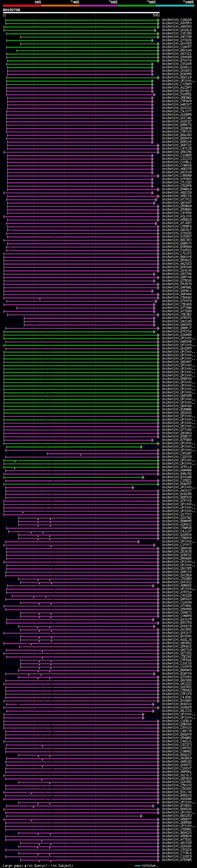Image resolution: width=197 pixels, height=868 pixels.
Task: Select the UniRef100_A1CDP0 label
Action: coord(177,88)
